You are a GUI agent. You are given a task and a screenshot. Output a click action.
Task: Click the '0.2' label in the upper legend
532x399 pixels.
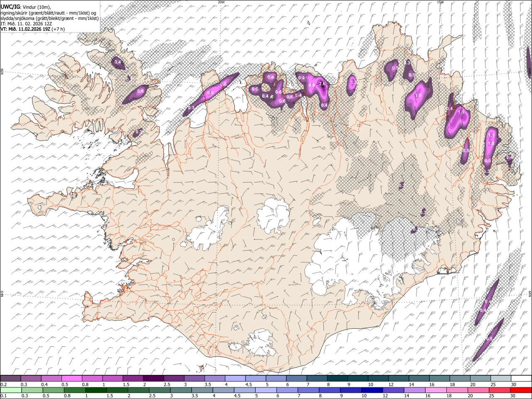[3, 384]
